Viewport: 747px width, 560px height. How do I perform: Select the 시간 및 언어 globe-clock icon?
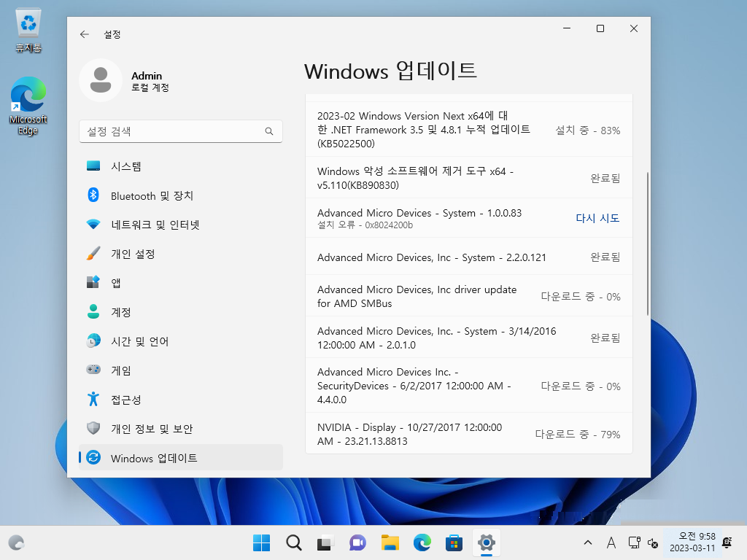pyautogui.click(x=93, y=341)
